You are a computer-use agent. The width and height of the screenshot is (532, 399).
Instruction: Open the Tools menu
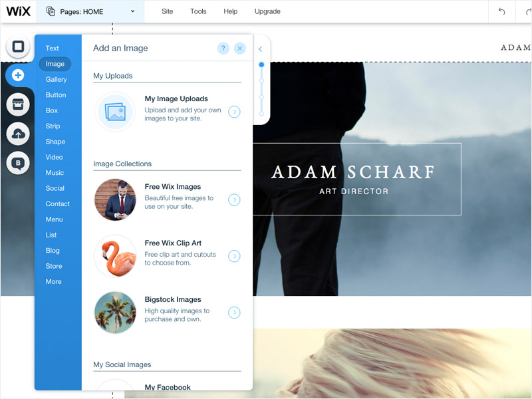point(198,11)
